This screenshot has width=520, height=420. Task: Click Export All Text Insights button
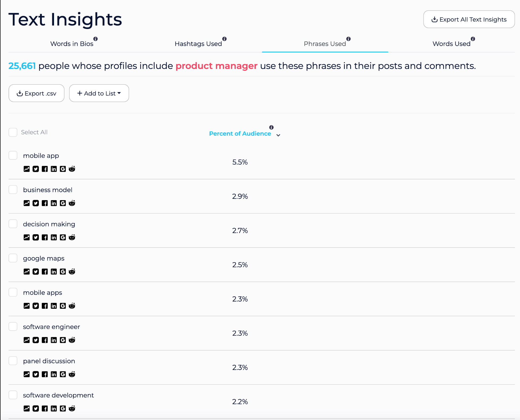point(469,19)
